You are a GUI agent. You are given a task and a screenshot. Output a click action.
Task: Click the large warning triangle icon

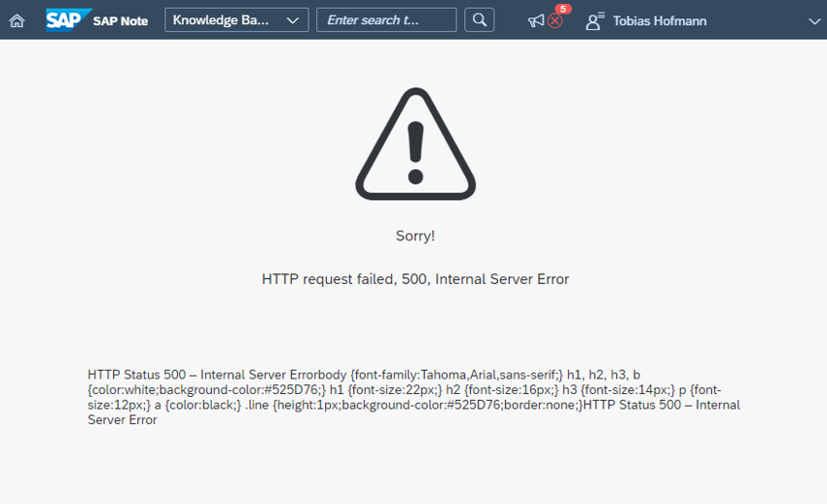point(415,144)
